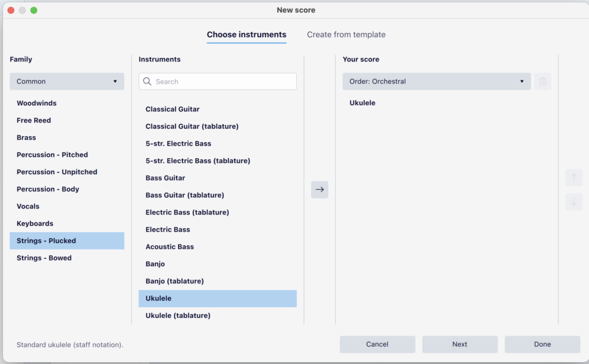This screenshot has width=589, height=364.
Task: Click the Cancel button
Action: 377,344
